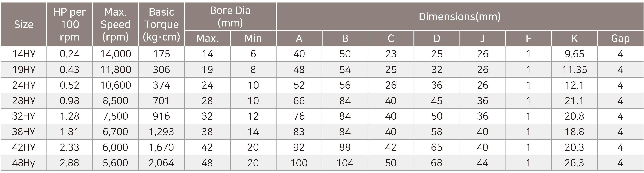Screen dimensions: 644x173
Task: Select the 48Hy size cell
Action: (23, 163)
